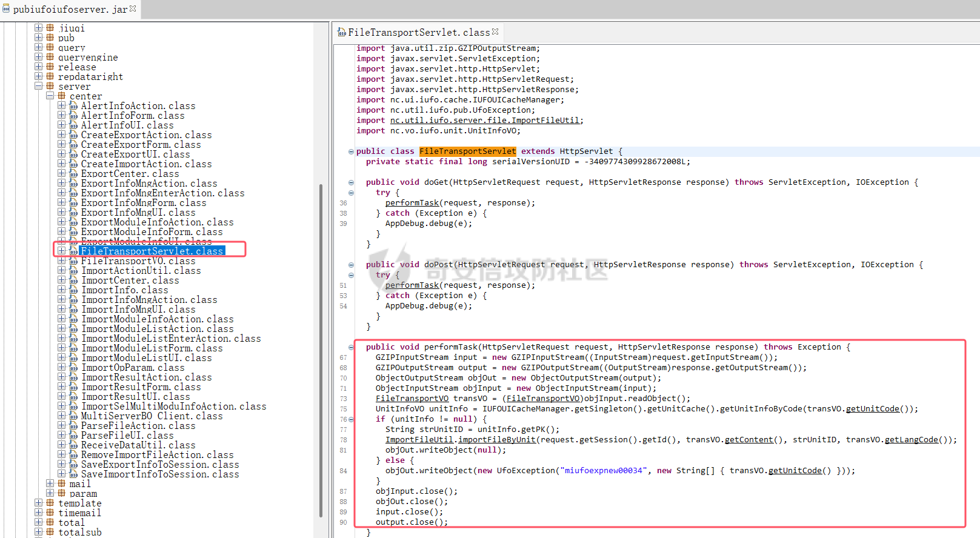This screenshot has height=538, width=980.
Task: Click the release package icon
Action: pyautogui.click(x=50, y=67)
